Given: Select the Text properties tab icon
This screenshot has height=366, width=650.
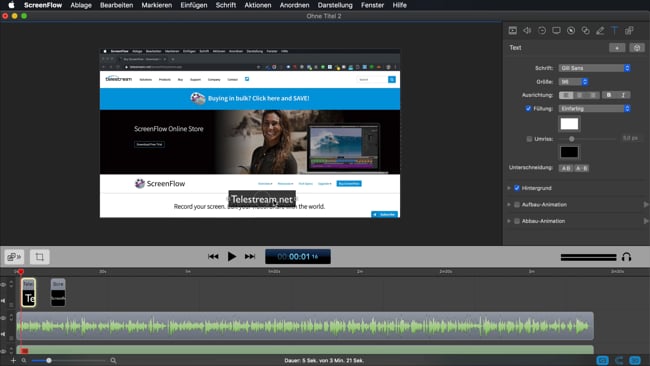Looking at the screenshot, I should click(x=614, y=30).
